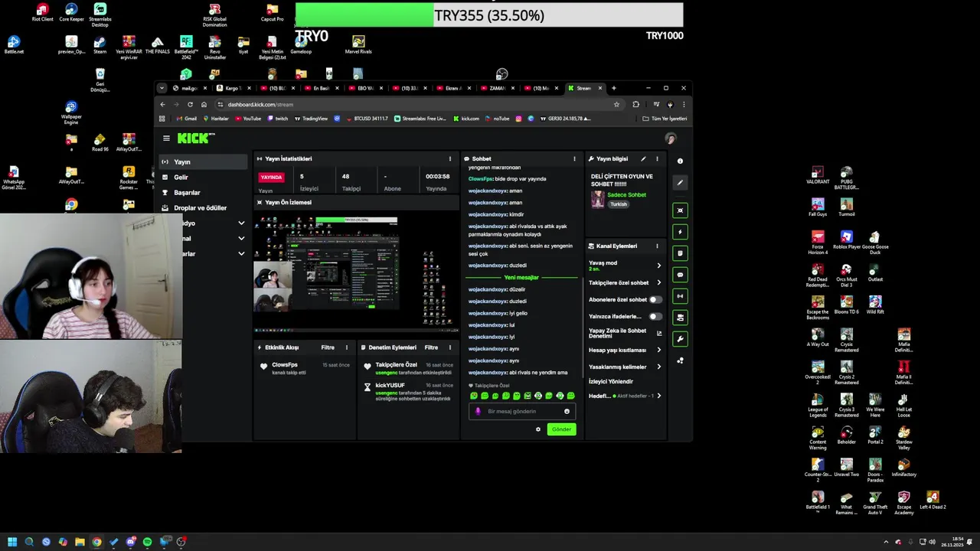980x551 pixels.
Task: Open Chrome tab search dropdown
Action: point(162,88)
